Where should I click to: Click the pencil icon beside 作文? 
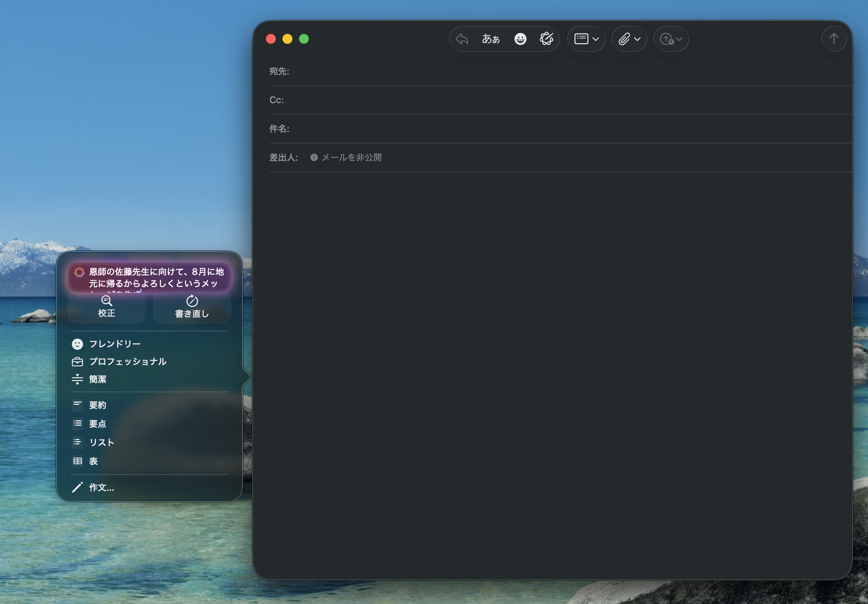77,488
